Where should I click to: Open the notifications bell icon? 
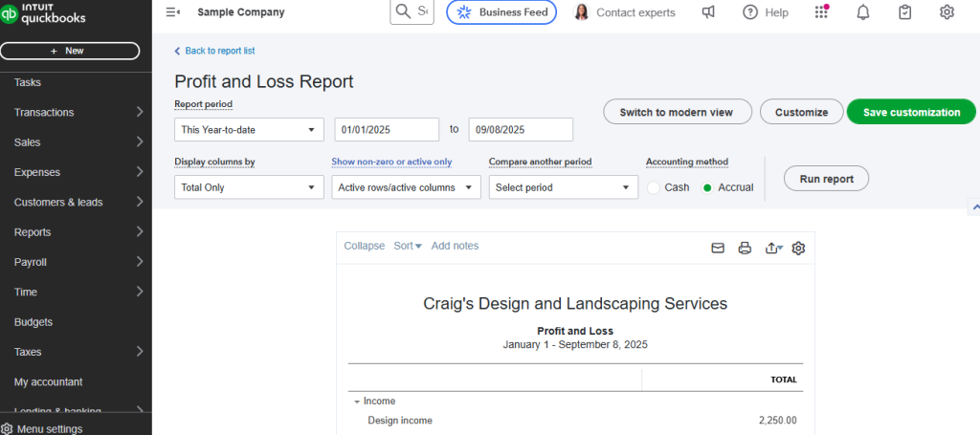[863, 11]
